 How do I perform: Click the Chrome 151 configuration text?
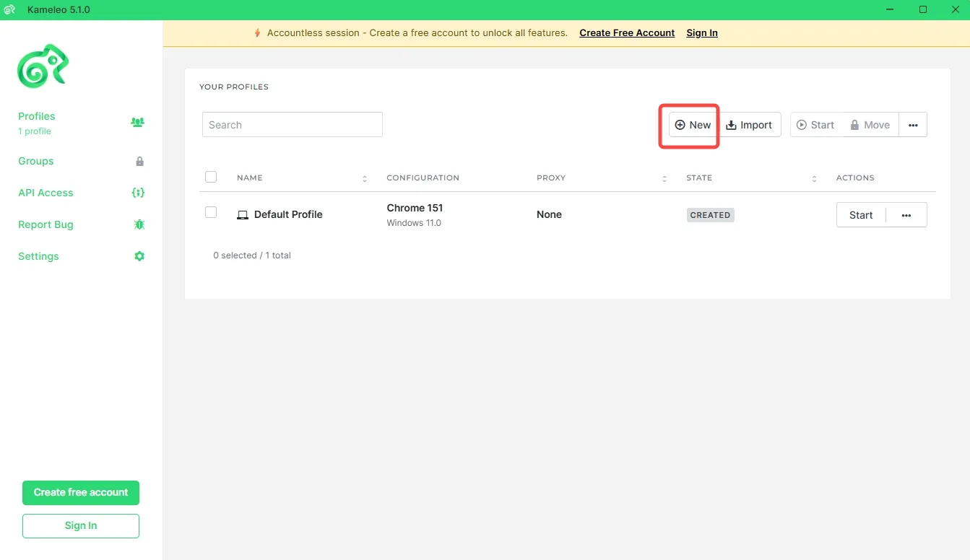[x=415, y=208]
